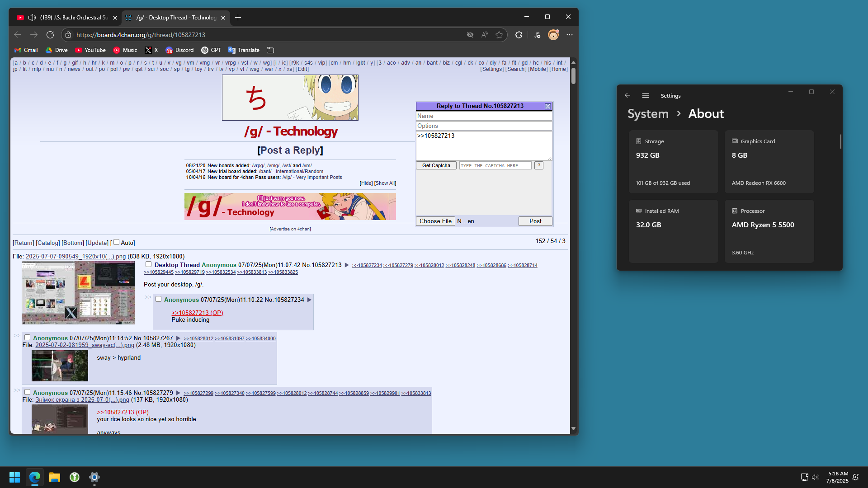868x488 pixels.
Task: Go back in Edge browser
Action: [18, 35]
